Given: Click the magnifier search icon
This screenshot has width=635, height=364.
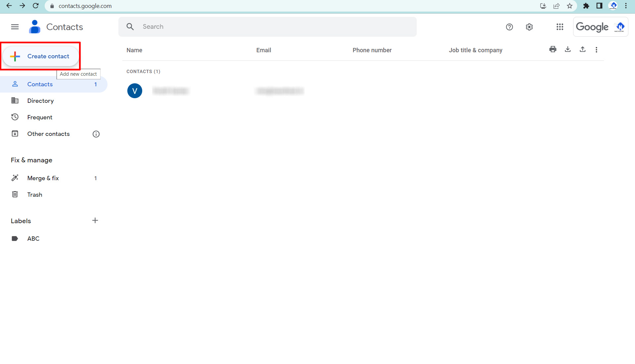Looking at the screenshot, I should [130, 27].
